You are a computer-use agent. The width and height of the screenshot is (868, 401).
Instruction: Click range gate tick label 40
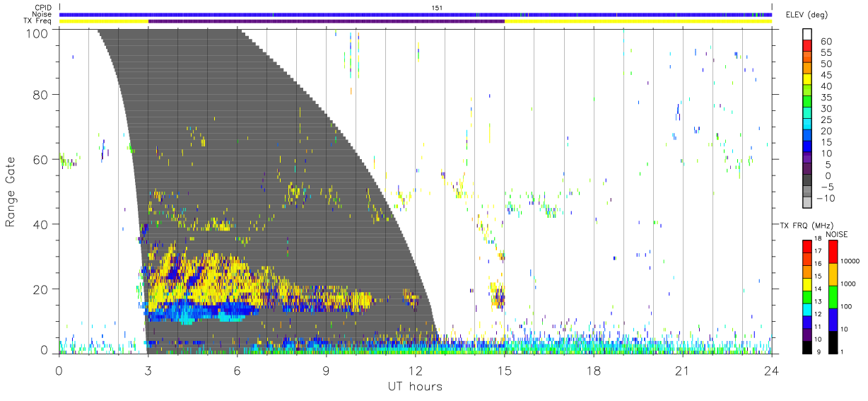point(40,223)
